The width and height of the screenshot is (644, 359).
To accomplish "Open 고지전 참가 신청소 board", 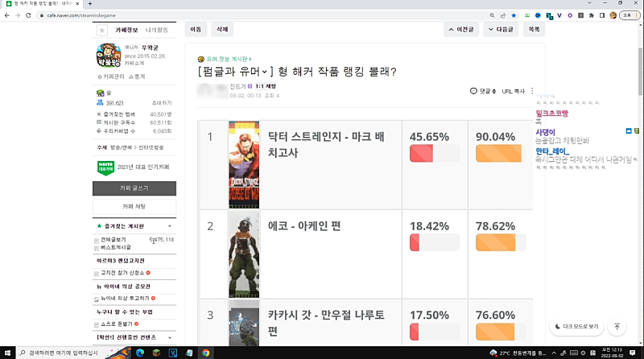I will (x=123, y=273).
